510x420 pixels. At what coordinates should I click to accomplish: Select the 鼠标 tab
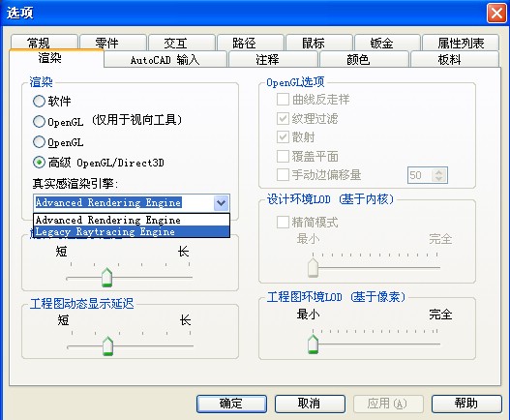tap(318, 43)
